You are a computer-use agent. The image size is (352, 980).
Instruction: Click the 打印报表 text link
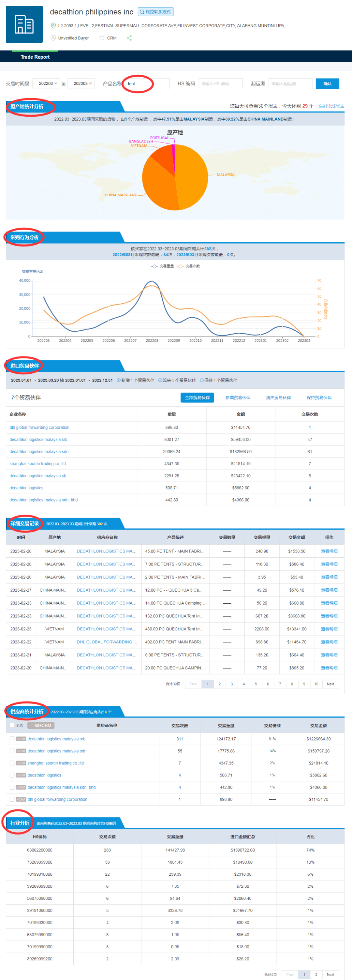tap(335, 106)
